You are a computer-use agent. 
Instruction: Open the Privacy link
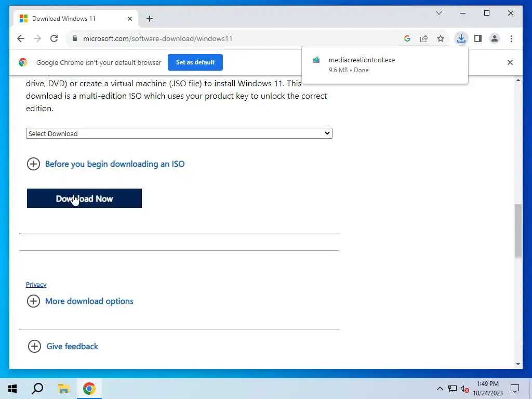pyautogui.click(x=36, y=285)
